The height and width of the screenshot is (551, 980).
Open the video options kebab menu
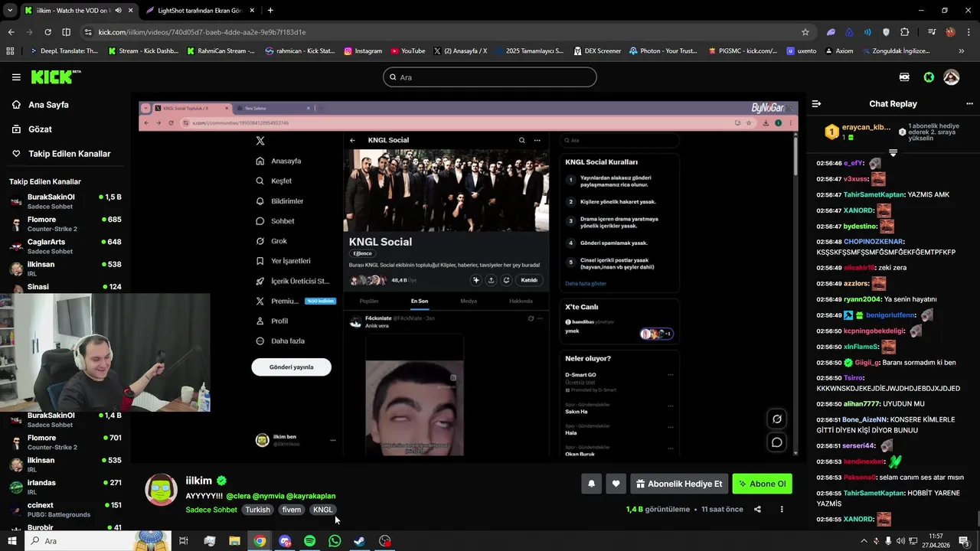coord(782,509)
